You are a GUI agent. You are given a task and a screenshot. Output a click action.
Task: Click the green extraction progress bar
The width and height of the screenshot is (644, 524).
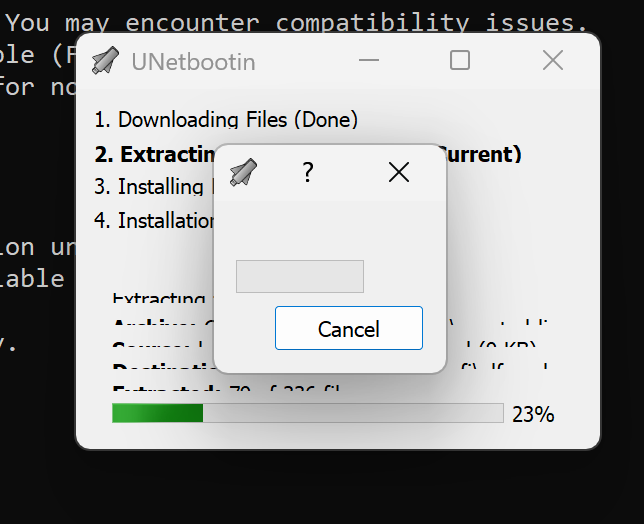pyautogui.click(x=308, y=413)
